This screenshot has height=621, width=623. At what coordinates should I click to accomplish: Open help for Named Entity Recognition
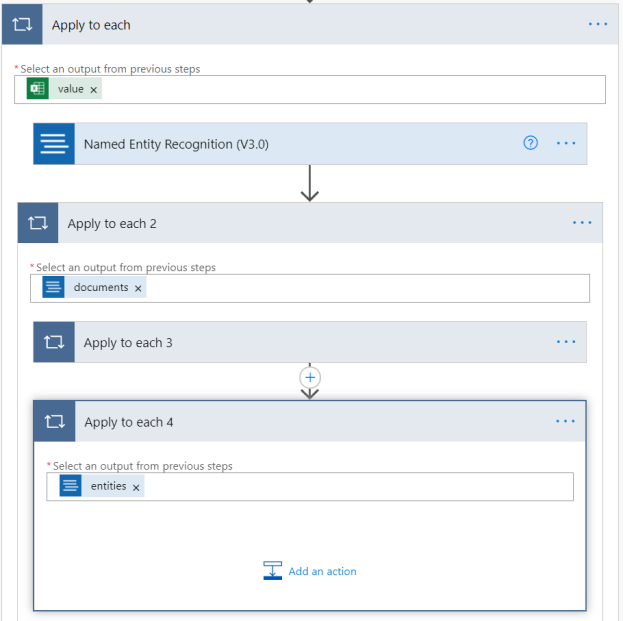pos(531,143)
